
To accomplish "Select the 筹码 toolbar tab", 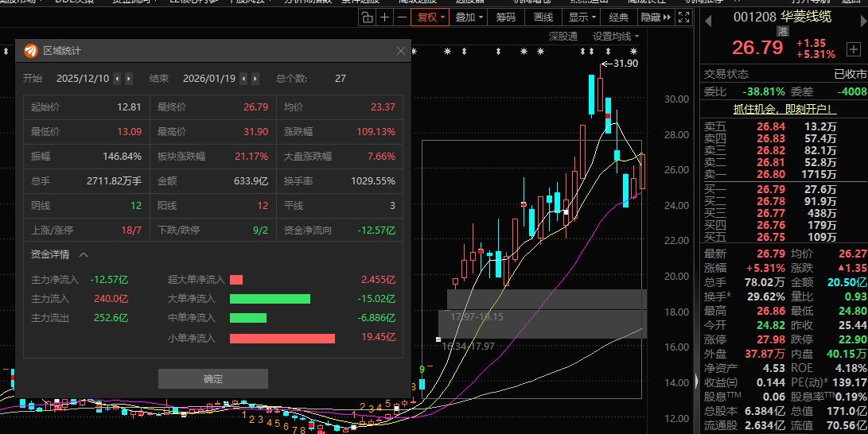I will 505,17.
